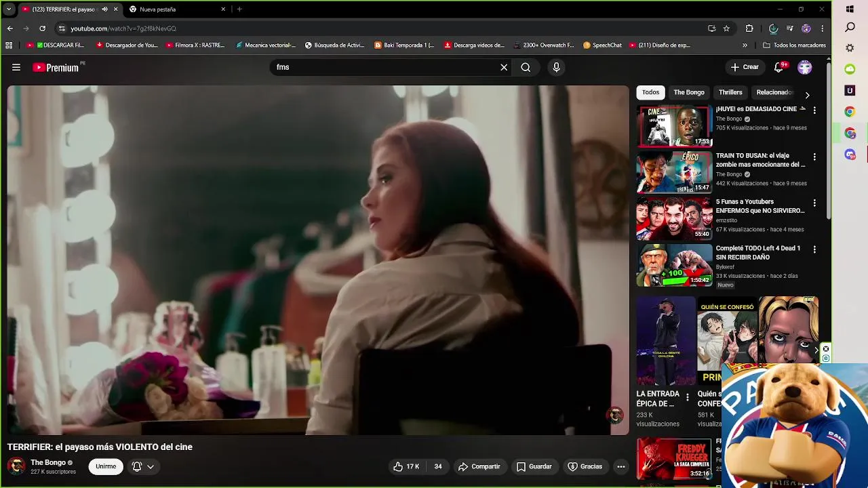Play the TRAIN TO BUSAN 15:47 thumbnail
The width and height of the screenshot is (868, 488).
pos(674,172)
